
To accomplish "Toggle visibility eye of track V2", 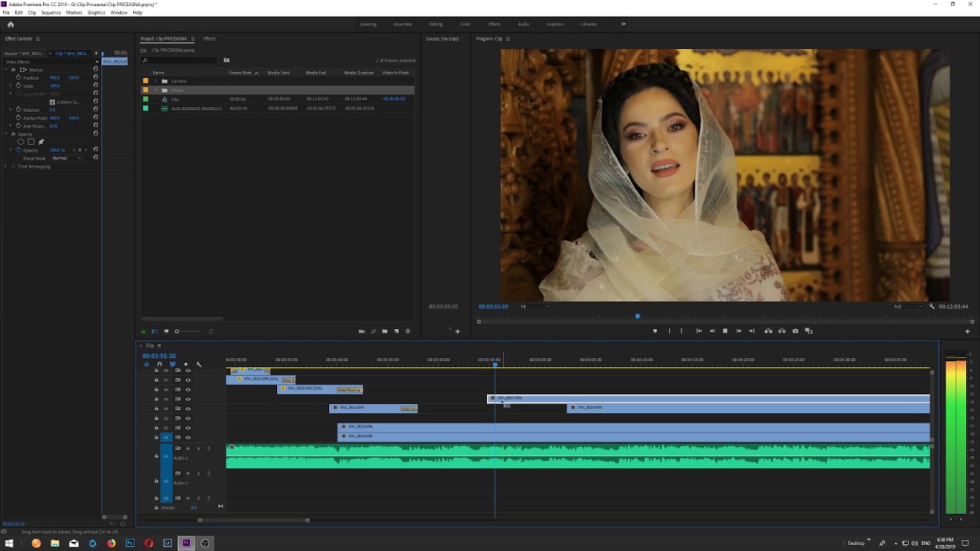I will (188, 428).
